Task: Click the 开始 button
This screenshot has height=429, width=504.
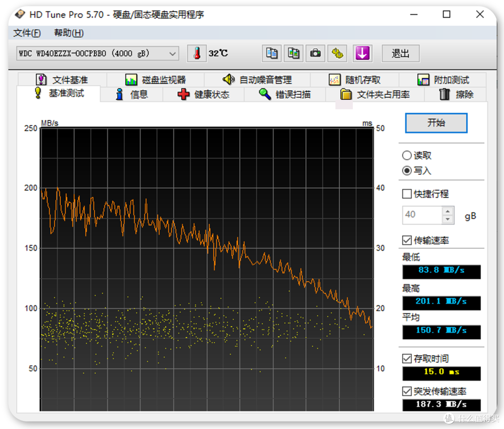Action: pyautogui.click(x=436, y=123)
